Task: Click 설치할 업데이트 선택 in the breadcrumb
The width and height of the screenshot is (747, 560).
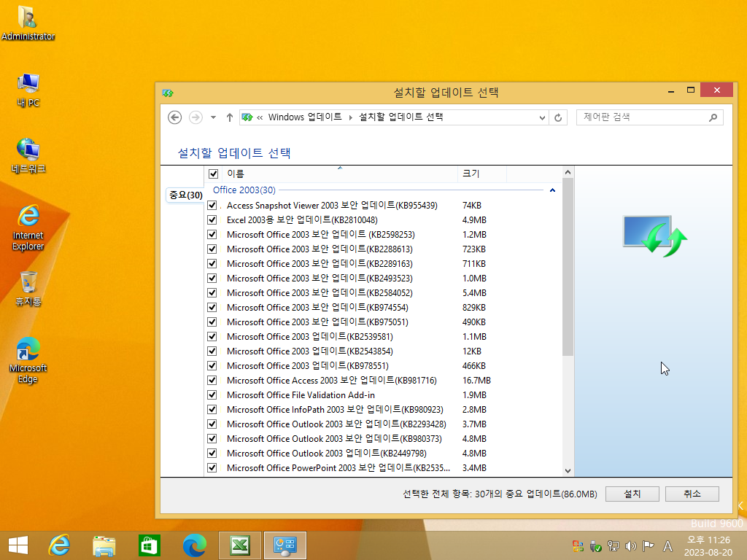Action: click(400, 117)
